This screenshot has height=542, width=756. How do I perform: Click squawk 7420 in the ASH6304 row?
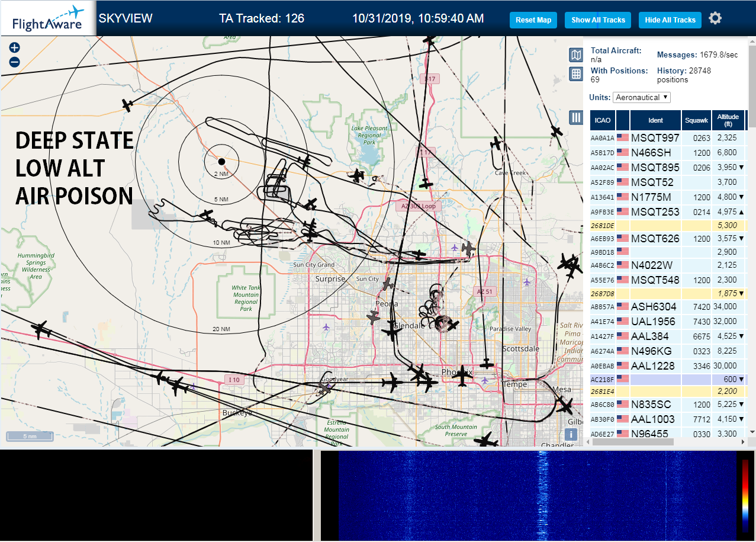click(700, 307)
